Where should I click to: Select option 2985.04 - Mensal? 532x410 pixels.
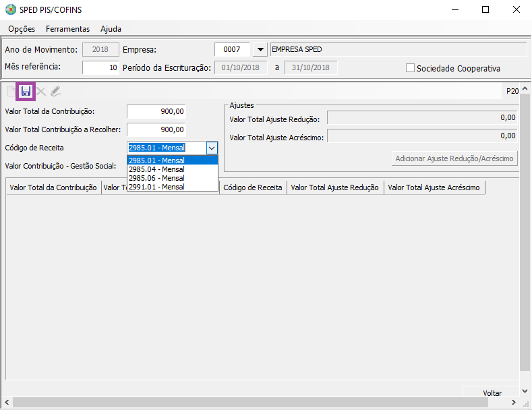coord(173,169)
